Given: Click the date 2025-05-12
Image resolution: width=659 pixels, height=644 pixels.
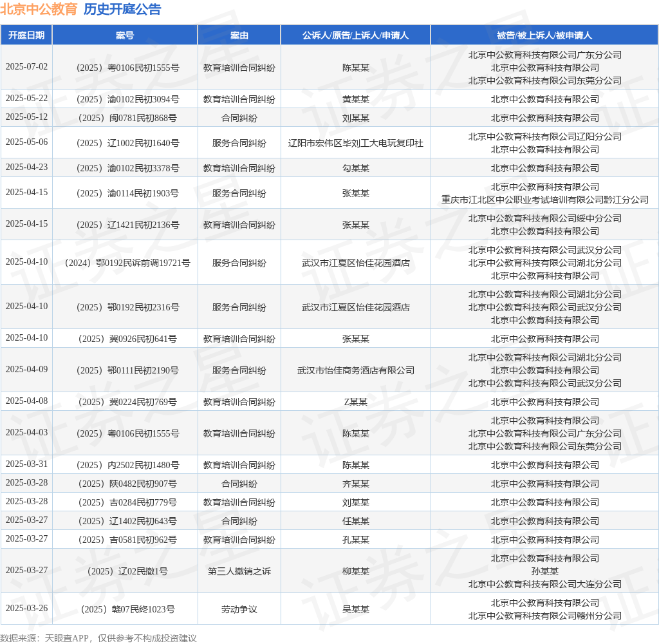Looking at the screenshot, I should 26,117.
